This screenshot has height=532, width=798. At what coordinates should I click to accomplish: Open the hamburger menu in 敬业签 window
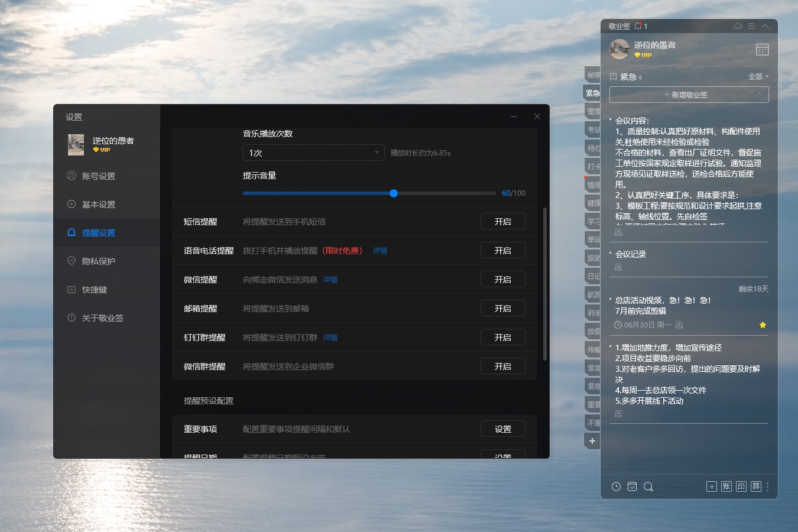coord(751,26)
